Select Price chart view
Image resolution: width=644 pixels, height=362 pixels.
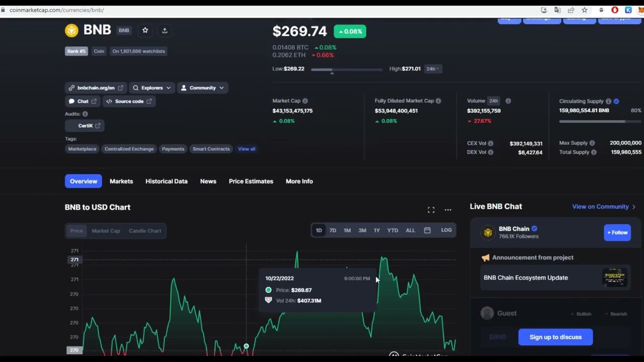click(x=76, y=231)
